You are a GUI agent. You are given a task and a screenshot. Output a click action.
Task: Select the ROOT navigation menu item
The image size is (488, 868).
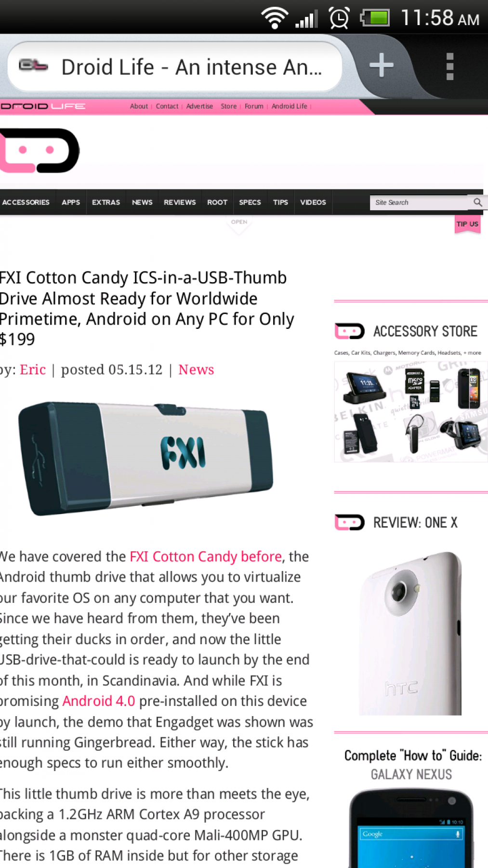point(217,203)
